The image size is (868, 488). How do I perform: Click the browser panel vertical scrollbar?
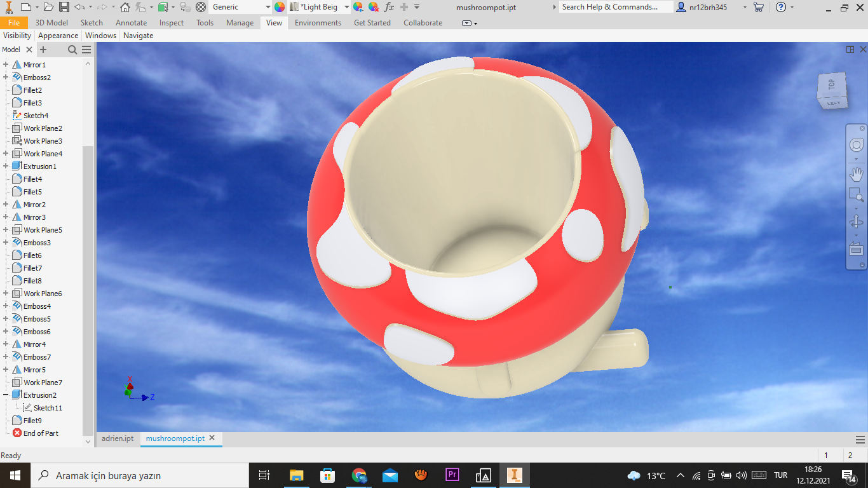pyautogui.click(x=88, y=290)
